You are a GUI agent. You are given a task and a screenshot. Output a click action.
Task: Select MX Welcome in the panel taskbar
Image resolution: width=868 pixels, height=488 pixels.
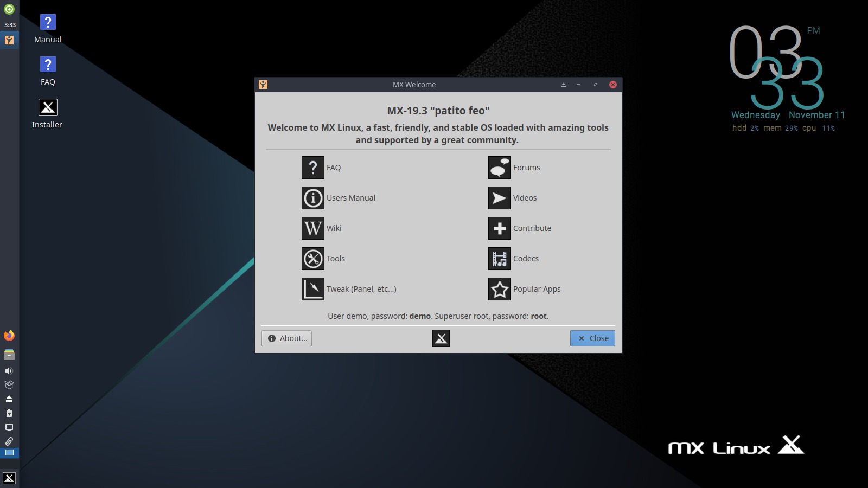click(x=9, y=40)
